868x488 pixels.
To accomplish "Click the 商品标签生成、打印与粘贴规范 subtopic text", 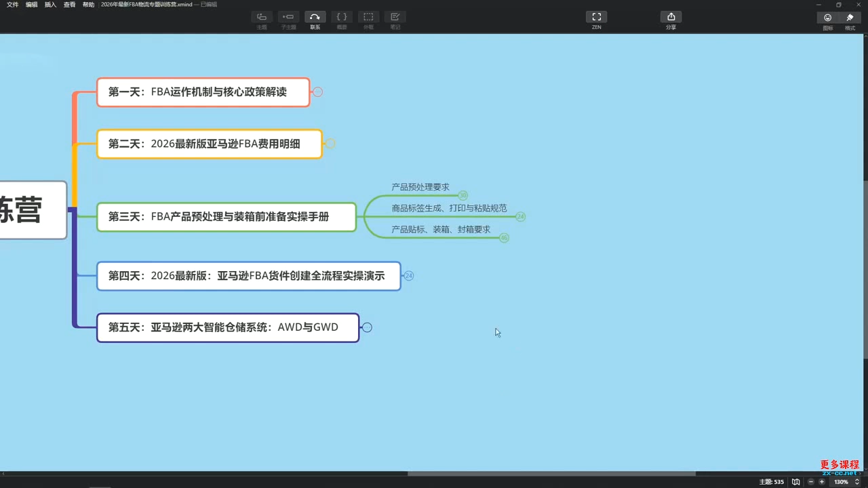I will (x=450, y=208).
